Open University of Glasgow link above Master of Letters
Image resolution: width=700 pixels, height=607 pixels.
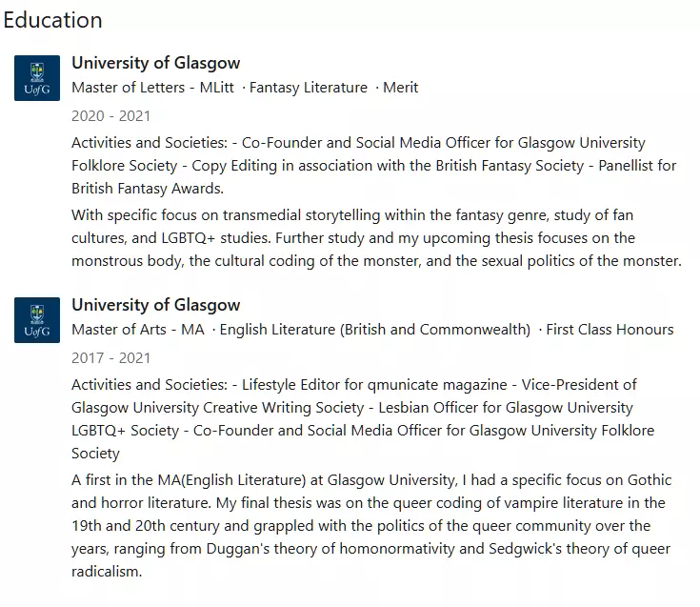[155, 63]
